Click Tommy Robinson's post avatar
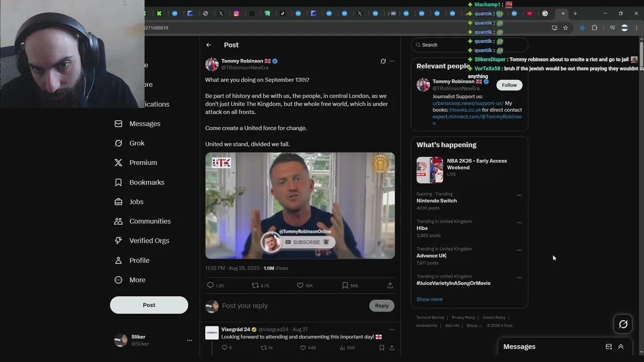The image size is (644, 362). (x=212, y=64)
